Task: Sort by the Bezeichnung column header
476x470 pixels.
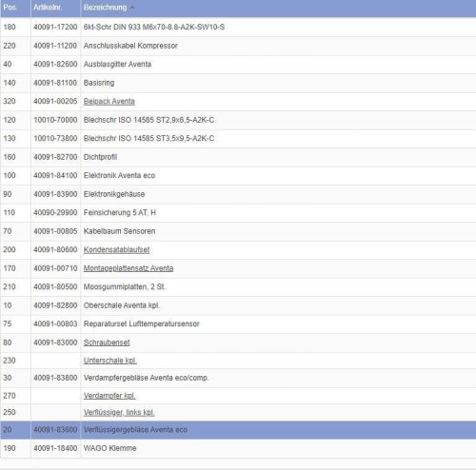Action: click(106, 8)
